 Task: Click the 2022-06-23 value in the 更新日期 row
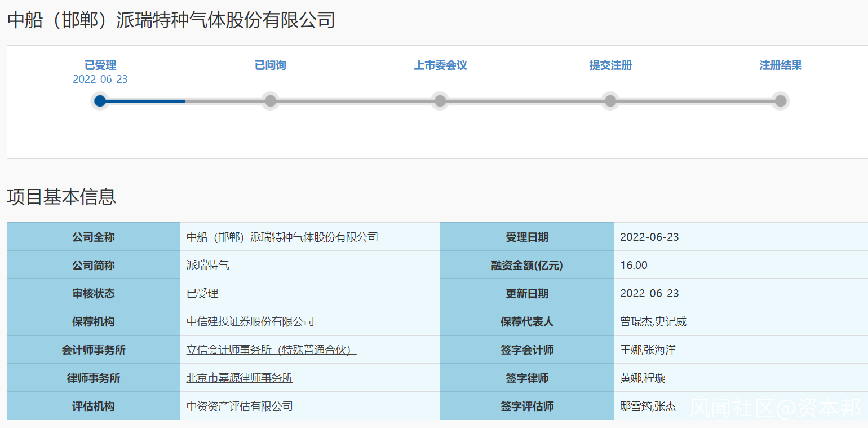click(649, 294)
